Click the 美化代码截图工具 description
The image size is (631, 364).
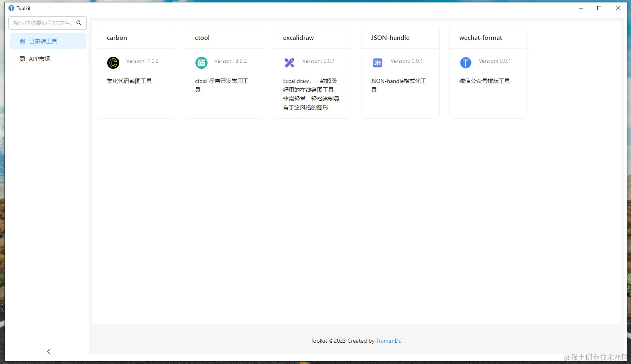129,81
